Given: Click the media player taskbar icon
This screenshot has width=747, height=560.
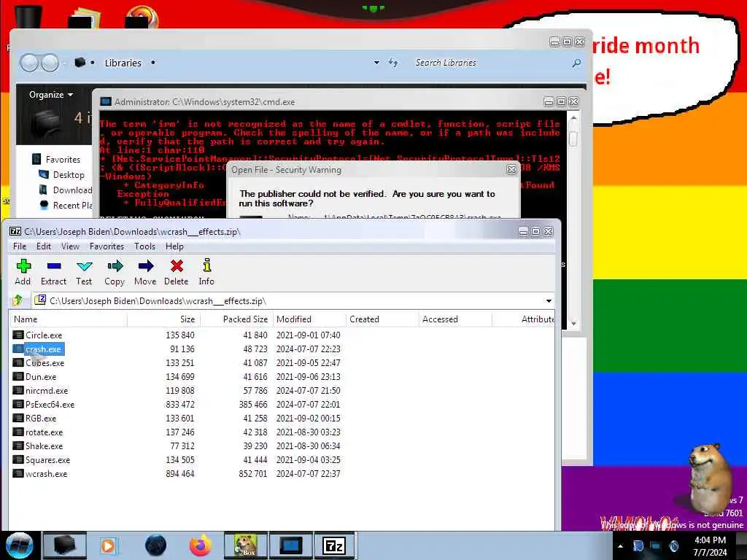Looking at the screenshot, I should coord(108,545).
